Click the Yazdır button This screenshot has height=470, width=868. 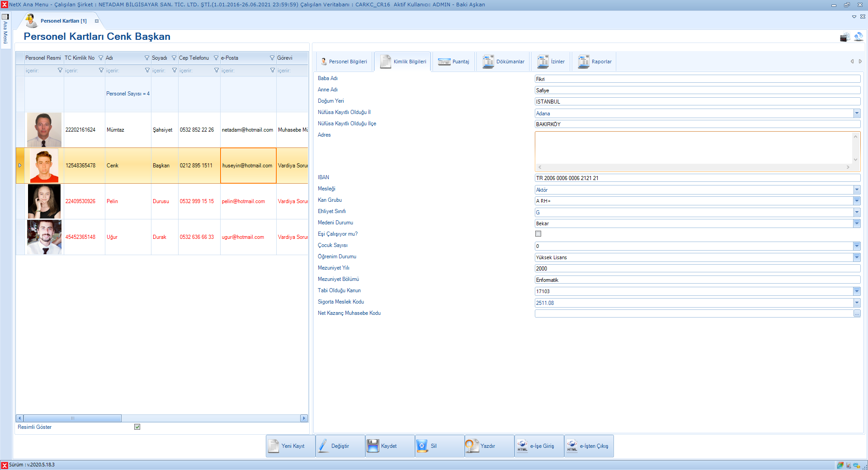(x=490, y=446)
